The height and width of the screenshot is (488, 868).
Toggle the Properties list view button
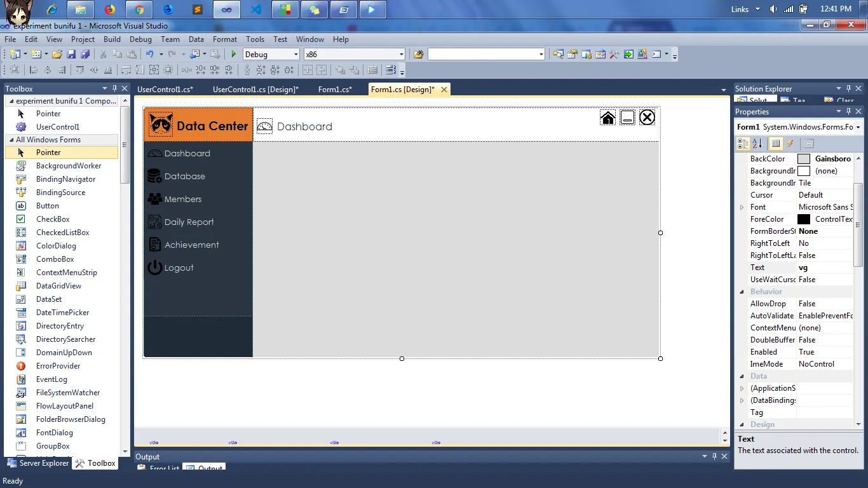coord(776,144)
